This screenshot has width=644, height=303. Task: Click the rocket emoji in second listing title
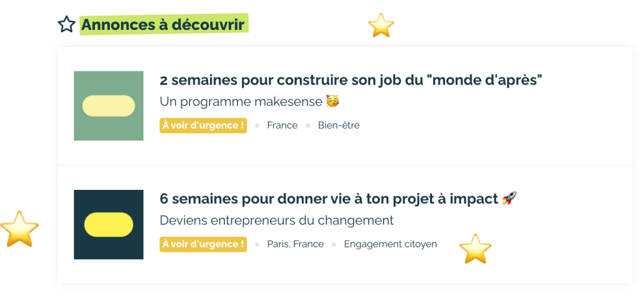click(x=509, y=199)
